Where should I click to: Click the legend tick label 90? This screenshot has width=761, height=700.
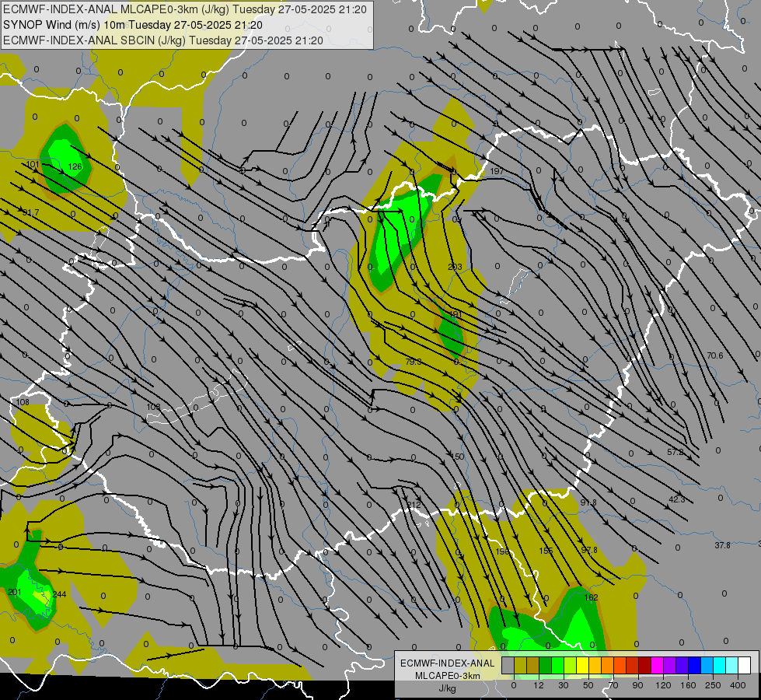pyautogui.click(x=637, y=685)
